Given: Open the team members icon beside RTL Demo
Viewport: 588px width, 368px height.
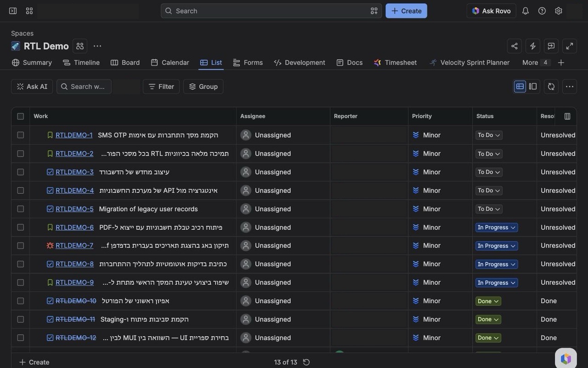Looking at the screenshot, I should pos(80,46).
